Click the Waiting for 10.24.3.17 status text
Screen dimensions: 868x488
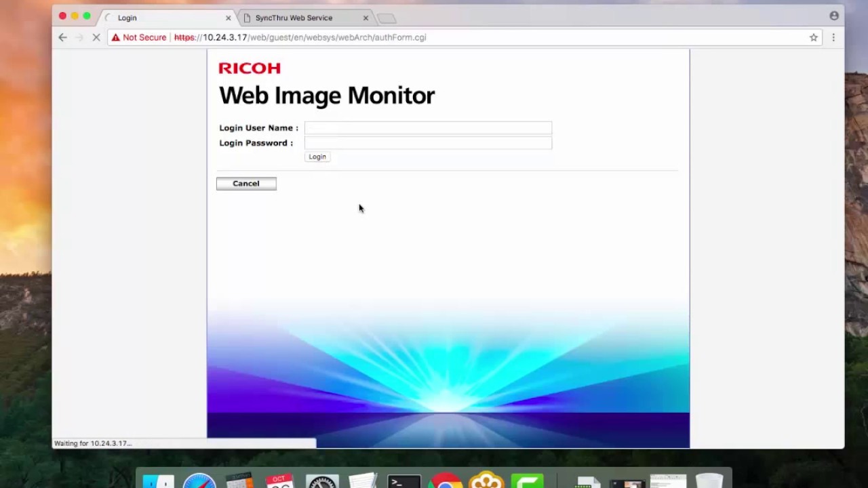pos(93,443)
